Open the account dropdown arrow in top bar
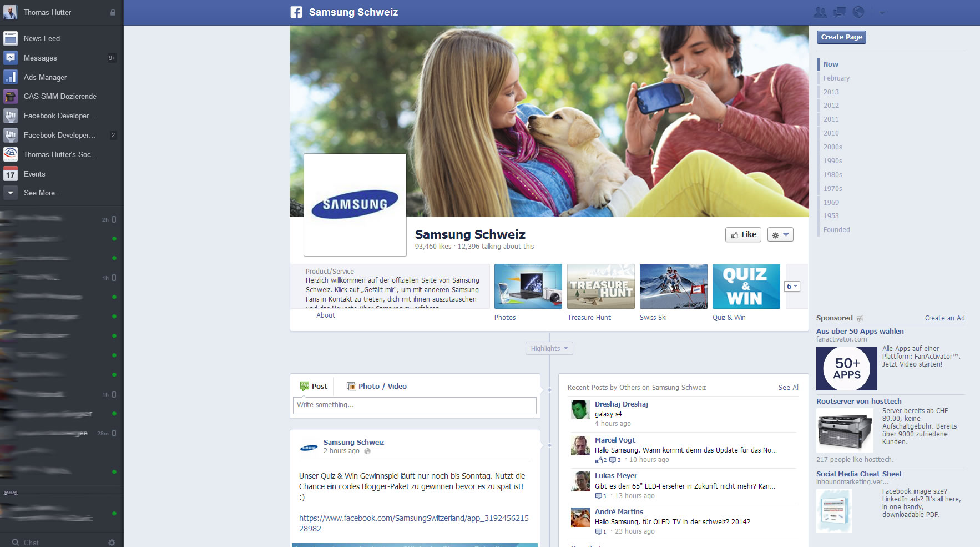 point(882,12)
